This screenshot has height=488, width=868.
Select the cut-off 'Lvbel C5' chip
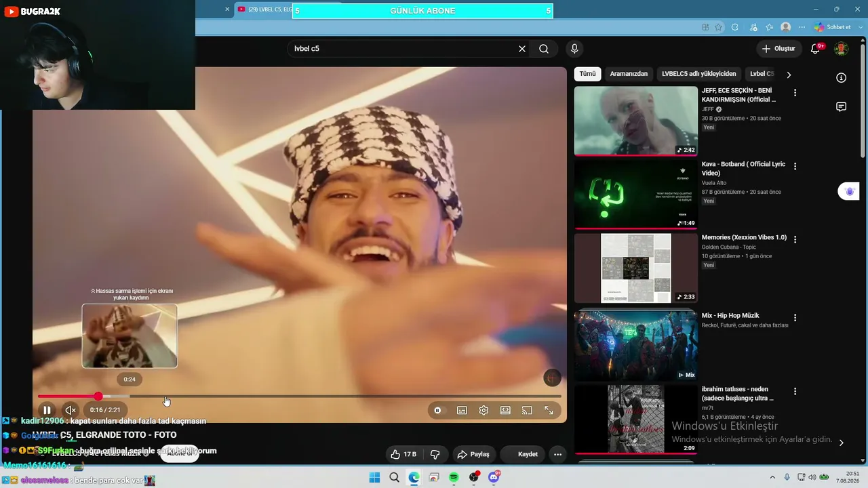761,74
